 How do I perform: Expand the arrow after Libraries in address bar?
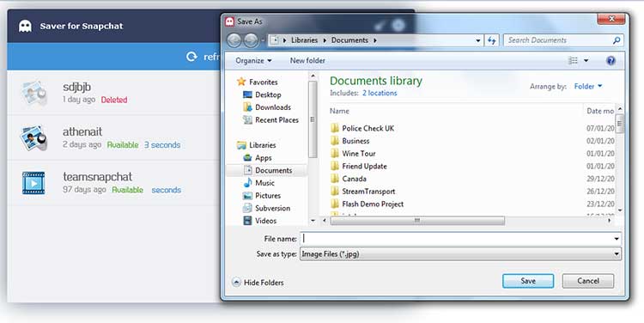pos(325,40)
